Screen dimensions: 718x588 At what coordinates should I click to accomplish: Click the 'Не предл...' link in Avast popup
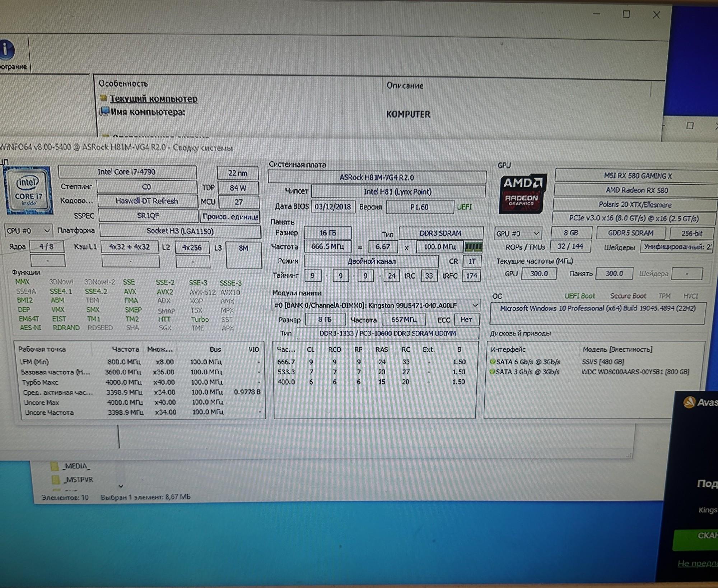pos(698,563)
